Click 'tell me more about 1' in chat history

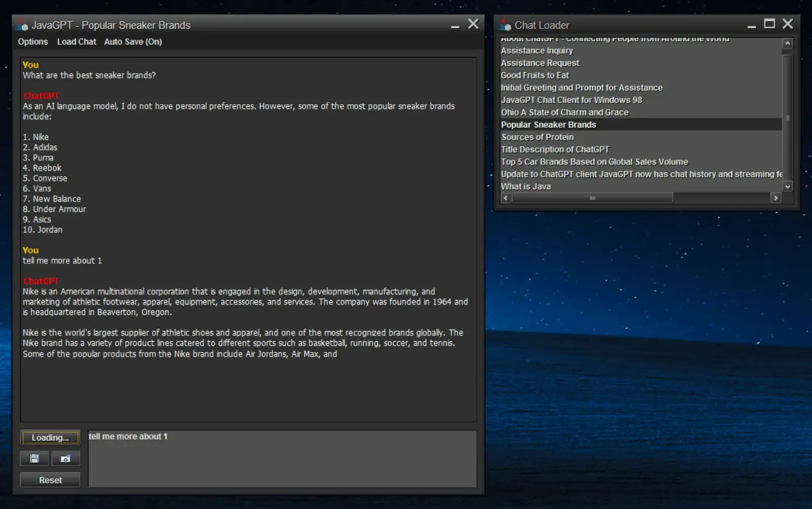(x=62, y=261)
